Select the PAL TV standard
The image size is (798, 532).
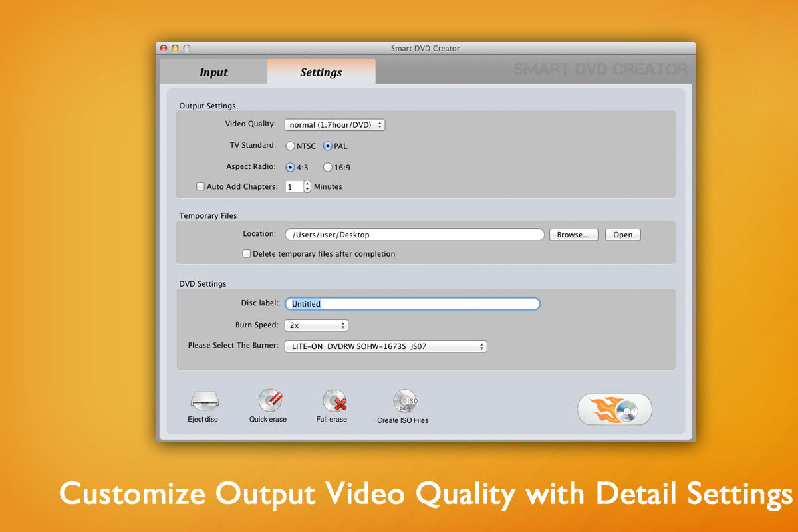click(328, 146)
